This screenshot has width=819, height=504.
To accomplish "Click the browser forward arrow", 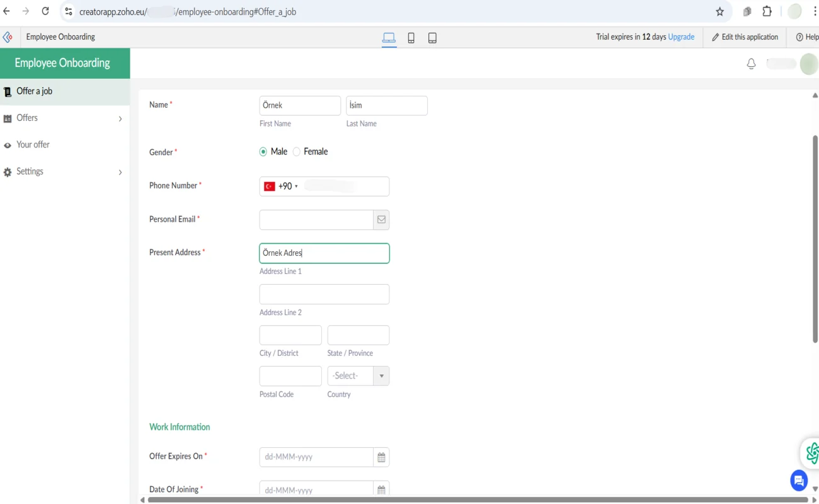I will pyautogui.click(x=26, y=11).
